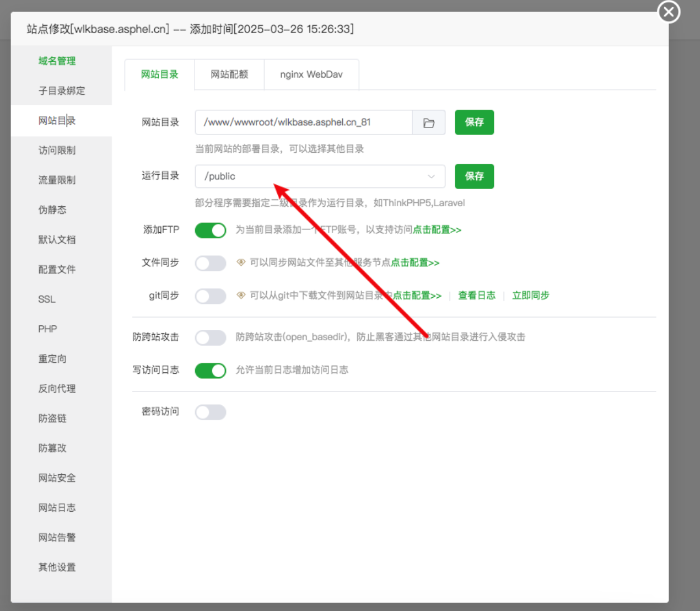
Task: Close the site settings dialog
Action: [669, 12]
